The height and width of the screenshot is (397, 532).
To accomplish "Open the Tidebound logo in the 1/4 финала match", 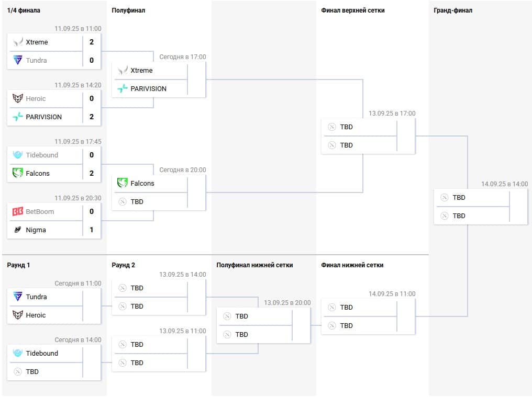I will 18,155.
